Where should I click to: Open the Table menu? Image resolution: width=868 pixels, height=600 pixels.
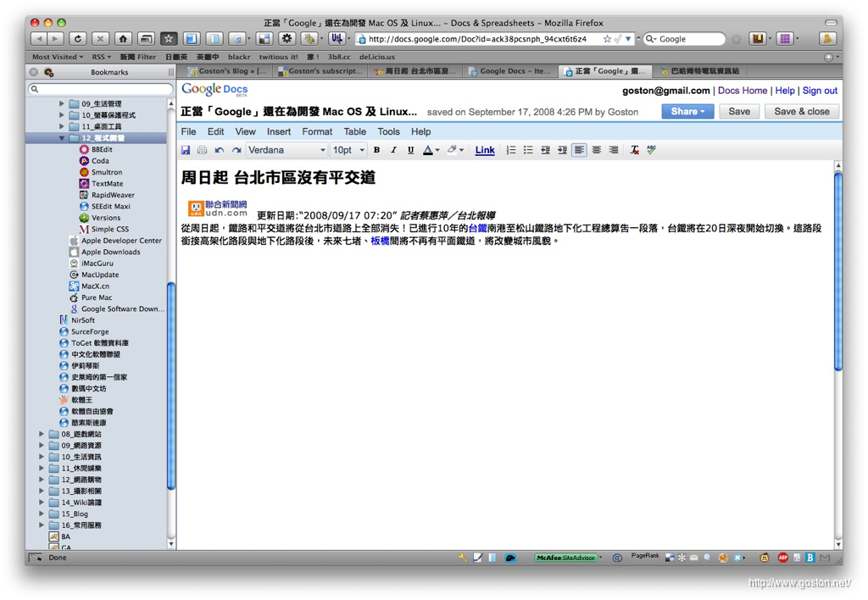coord(354,131)
